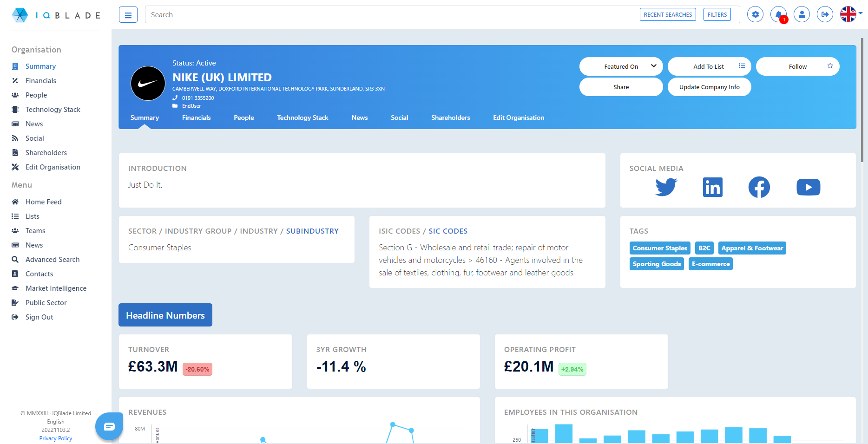Open Nike's YouTube icon
Viewport: 868px width, 444px height.
[808, 187]
